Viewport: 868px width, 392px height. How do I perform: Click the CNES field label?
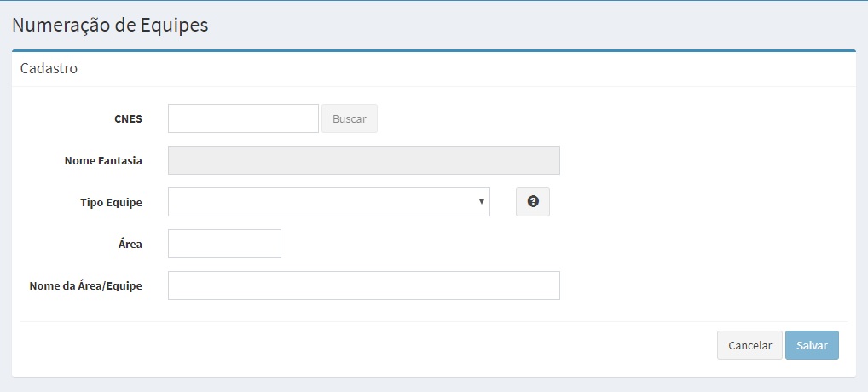(x=128, y=119)
